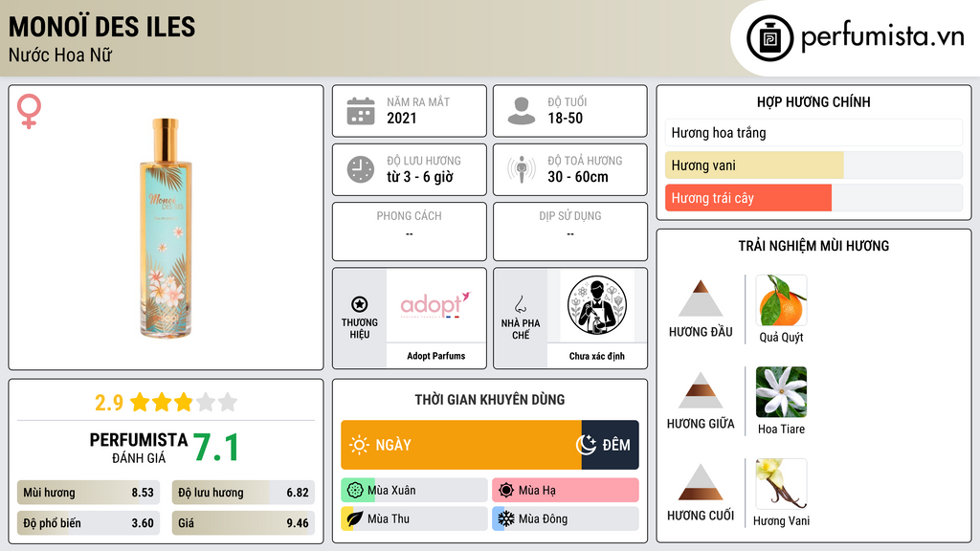
Task: Click the Độ phổ biến 3.60 score bar
Action: point(88,523)
